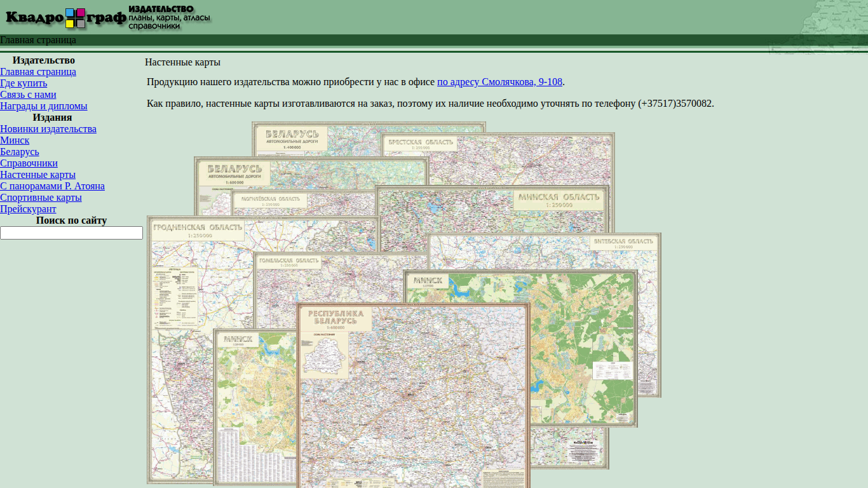Click into the site search input field
Screen dimensions: 868x488
pos(71,233)
